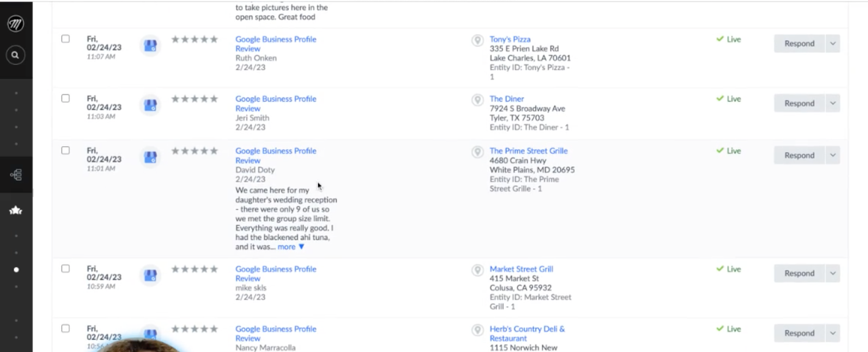This screenshot has width=868, height=352.
Task: Click Google Business icon for David Doty review
Action: coord(150,158)
